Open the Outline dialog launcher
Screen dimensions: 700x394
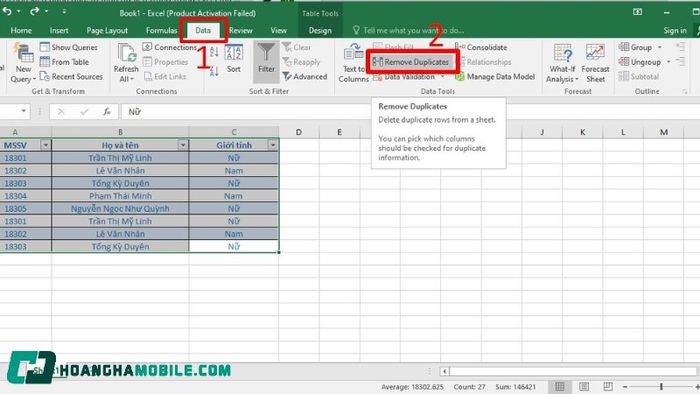pos(685,91)
